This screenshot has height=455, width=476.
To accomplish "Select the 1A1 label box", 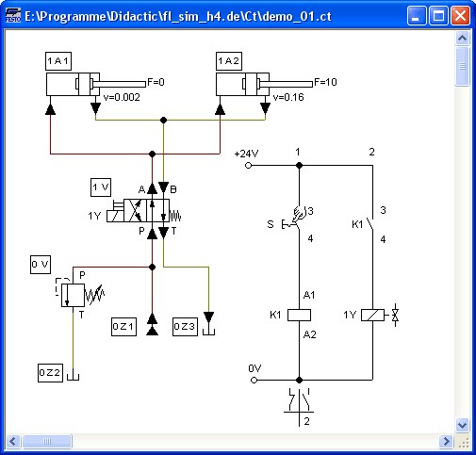I will (58, 61).
